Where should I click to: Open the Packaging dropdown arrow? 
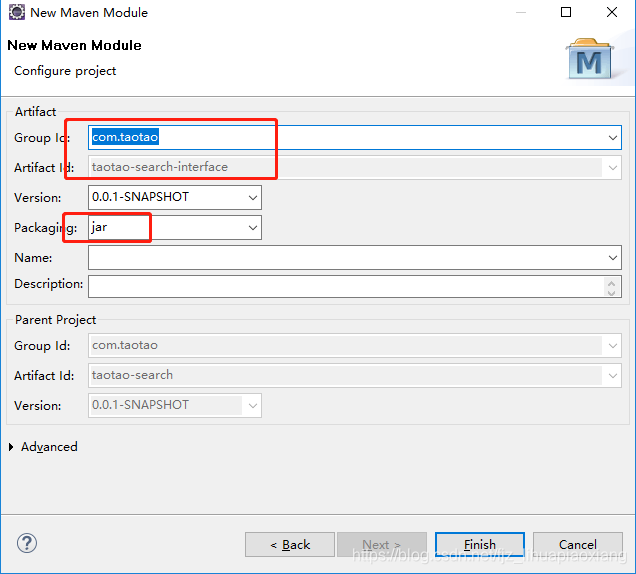pos(253,228)
